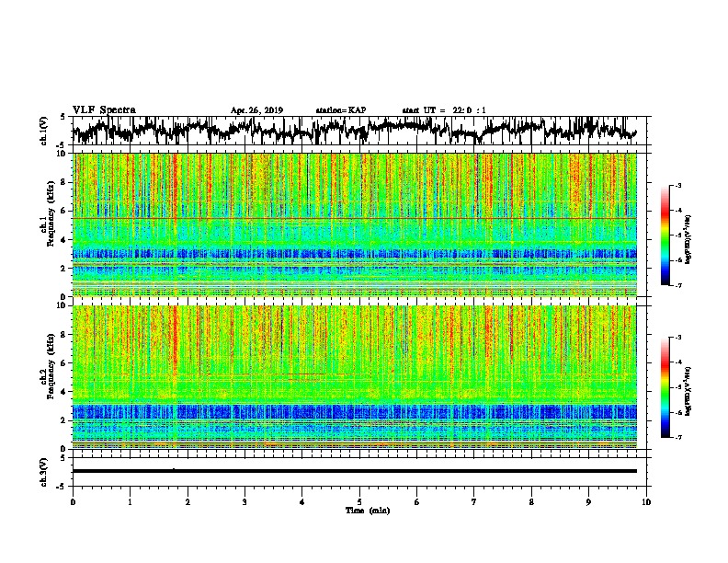The height and width of the screenshot is (563, 728).
Task: Click the ch.1 color scale bar
Action: click(665, 236)
